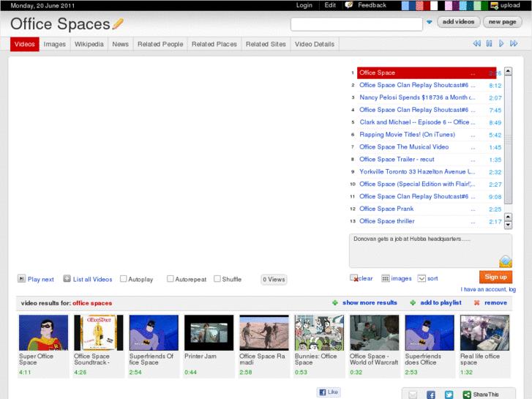
Task: Skip to the previous video with rewind icon
Action: (477, 44)
